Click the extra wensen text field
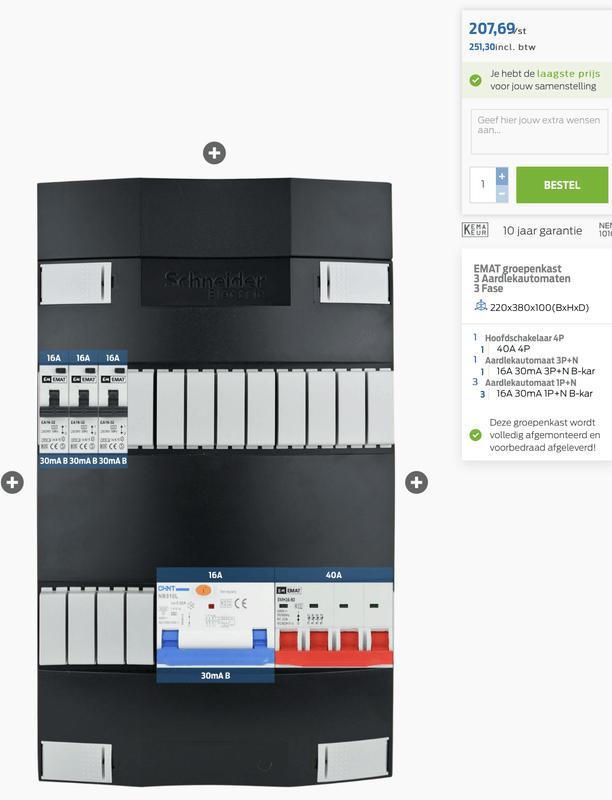This screenshot has width=612, height=800. click(540, 131)
